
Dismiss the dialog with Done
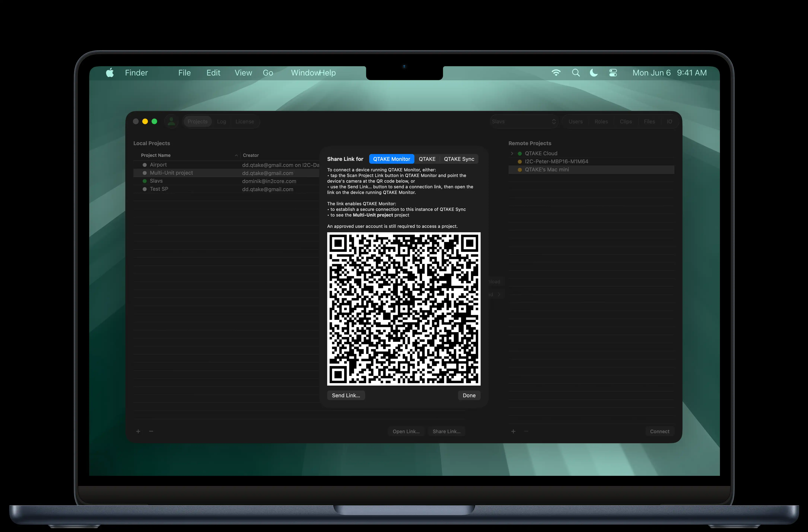pyautogui.click(x=469, y=395)
